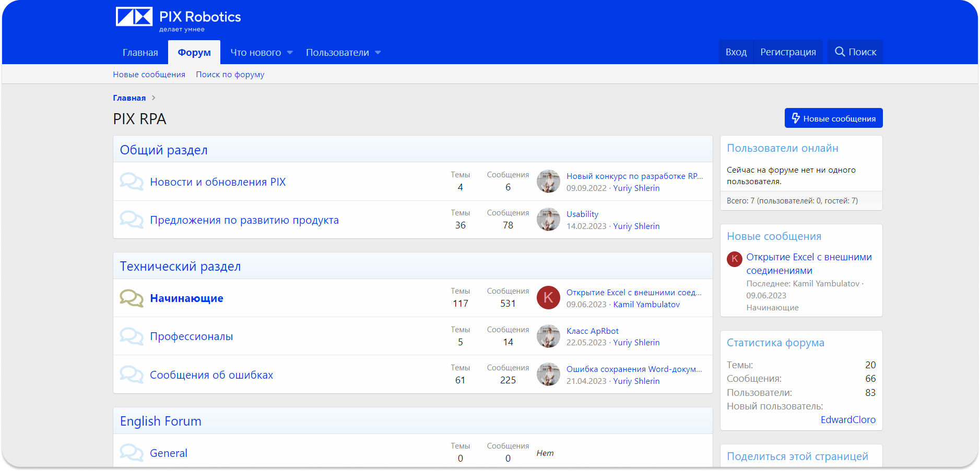
Task: Click the chat icon beside Новости и обновления PIX
Action: [x=131, y=182]
